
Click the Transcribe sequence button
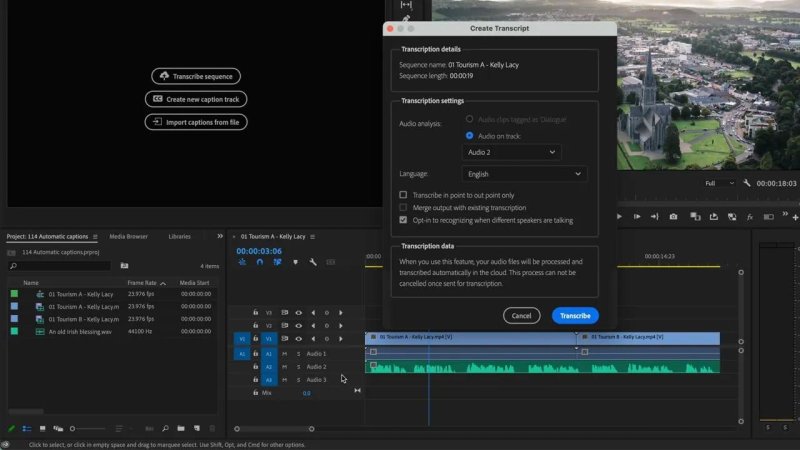click(196, 76)
